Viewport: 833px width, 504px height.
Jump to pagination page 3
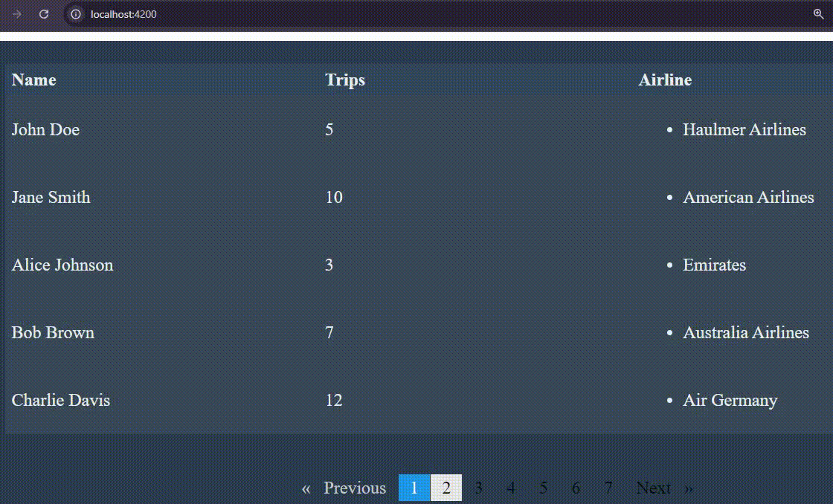479,488
